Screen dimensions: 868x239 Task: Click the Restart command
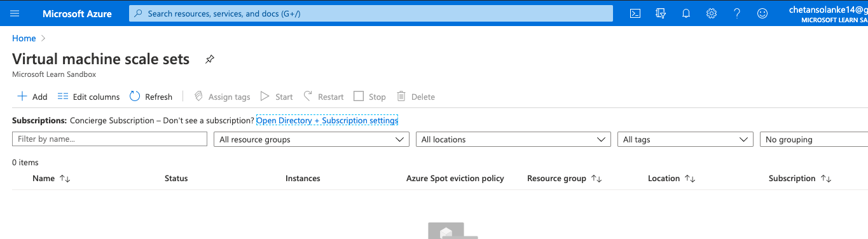(x=323, y=97)
